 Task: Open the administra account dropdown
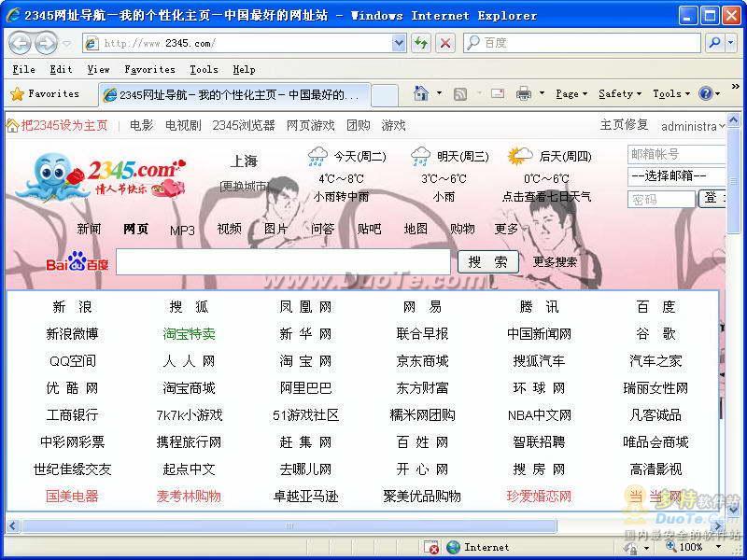click(693, 126)
